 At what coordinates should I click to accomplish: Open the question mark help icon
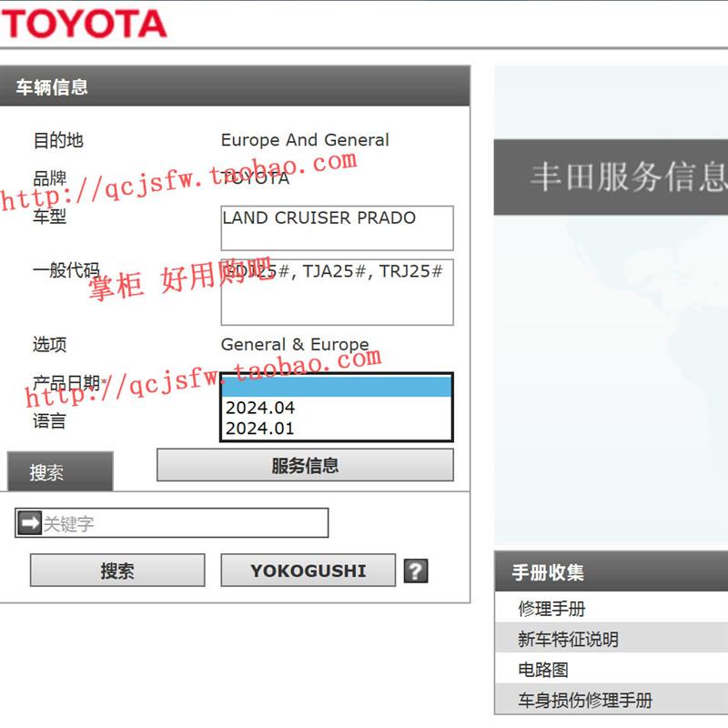coord(416,571)
